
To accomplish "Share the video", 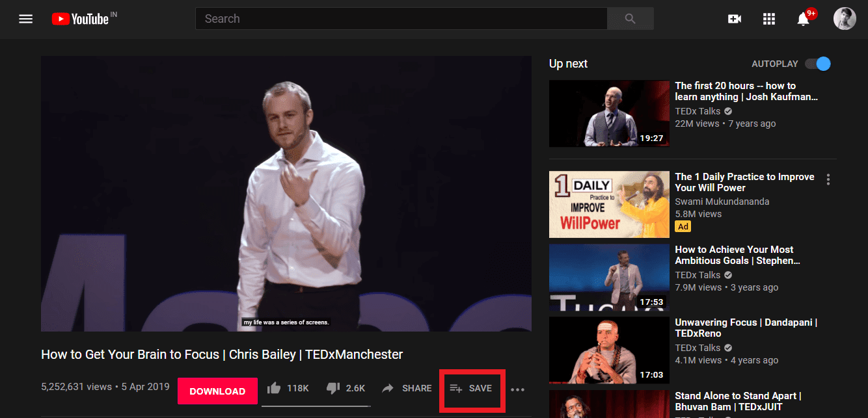I will [x=407, y=388].
